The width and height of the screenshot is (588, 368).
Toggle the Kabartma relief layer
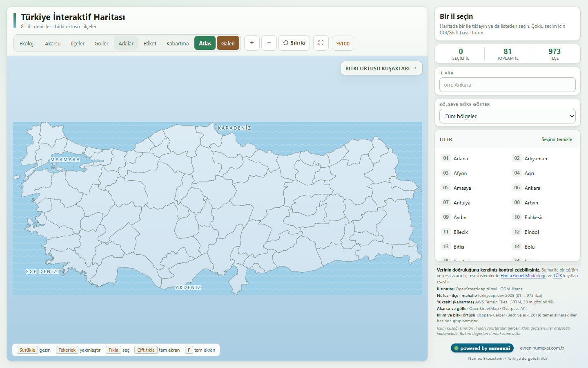click(178, 43)
